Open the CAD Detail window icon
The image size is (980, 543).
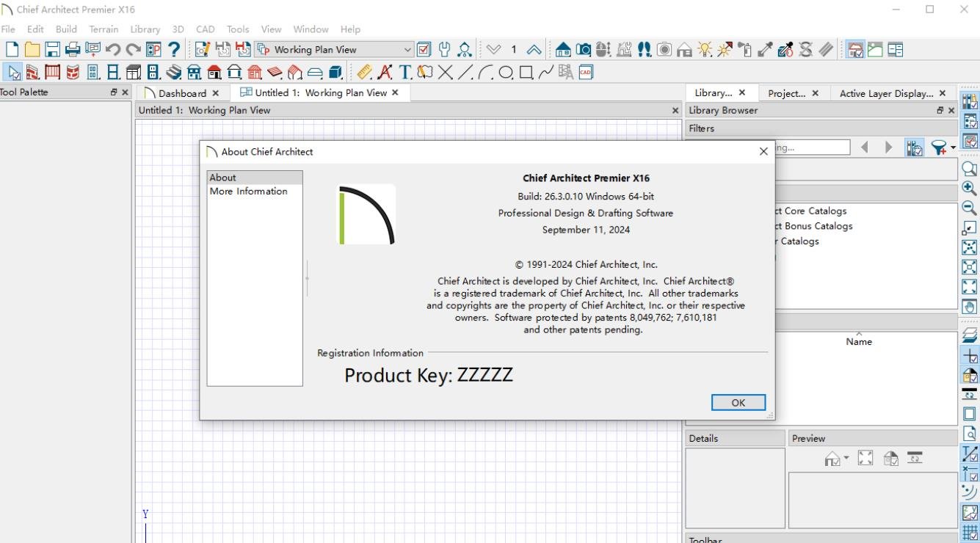coord(586,72)
